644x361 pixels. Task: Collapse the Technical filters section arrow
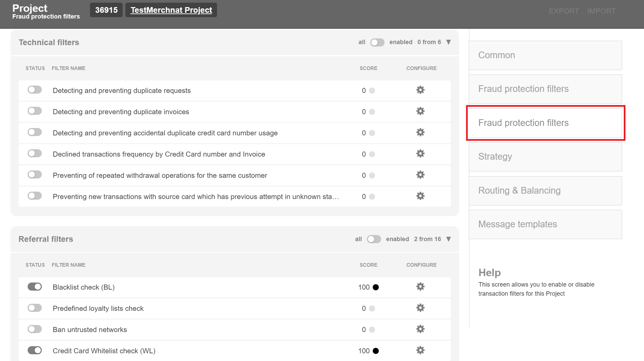coord(449,42)
